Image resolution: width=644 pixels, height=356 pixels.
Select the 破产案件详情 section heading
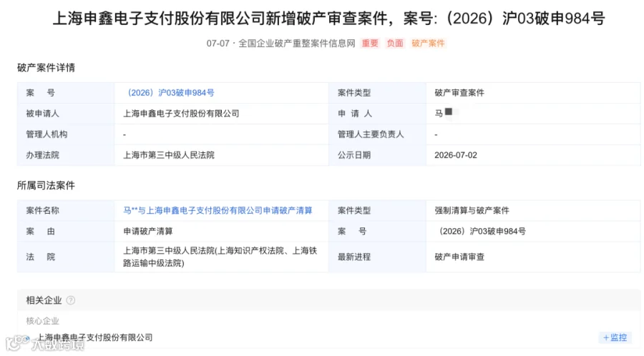(46, 68)
